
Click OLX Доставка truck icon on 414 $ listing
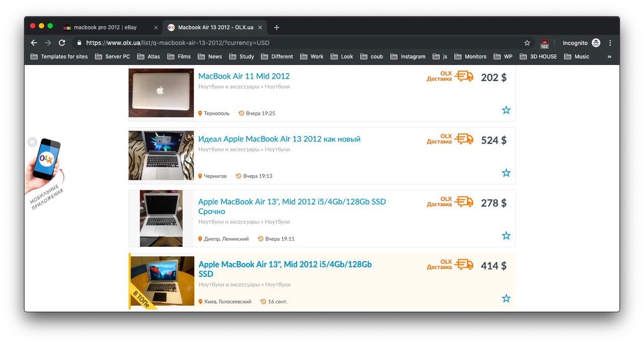(x=464, y=264)
